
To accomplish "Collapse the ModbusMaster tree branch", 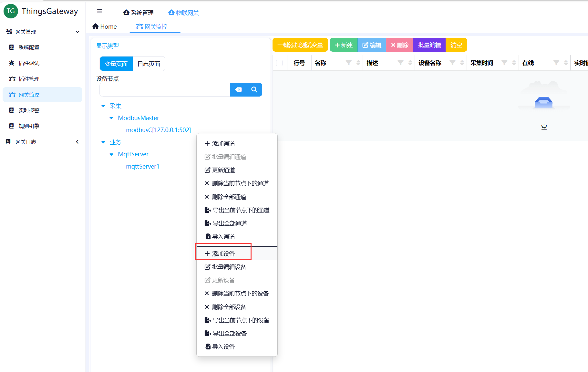I will pos(111,118).
